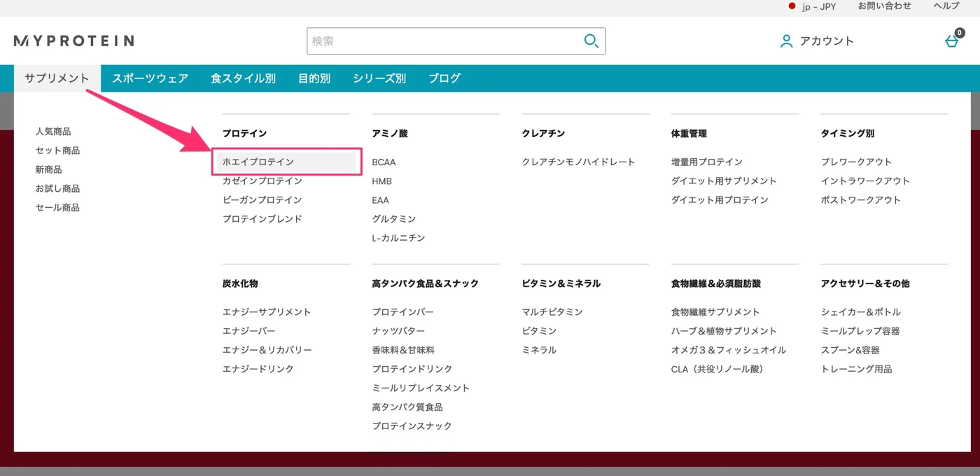Image resolution: width=980 pixels, height=476 pixels.
Task: Select マルチビタミン menu item
Action: 552,311
